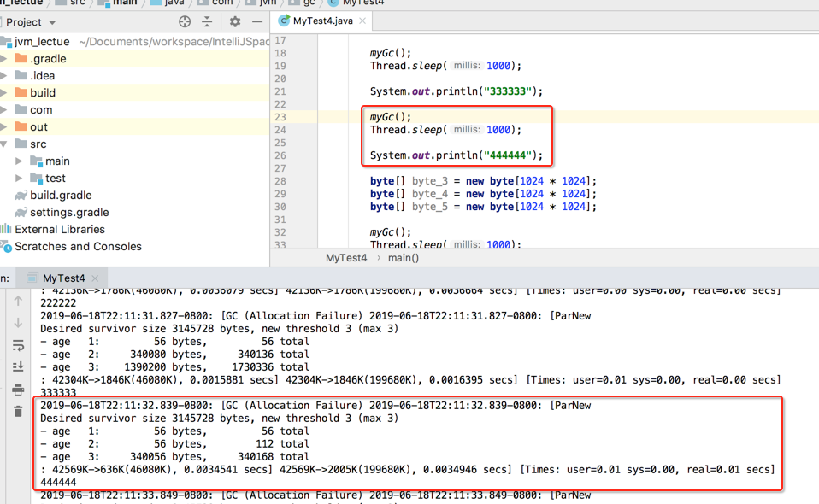Image resolution: width=819 pixels, height=504 pixels.
Task: Click the collapse all icon in Project panel
Action: click(207, 21)
